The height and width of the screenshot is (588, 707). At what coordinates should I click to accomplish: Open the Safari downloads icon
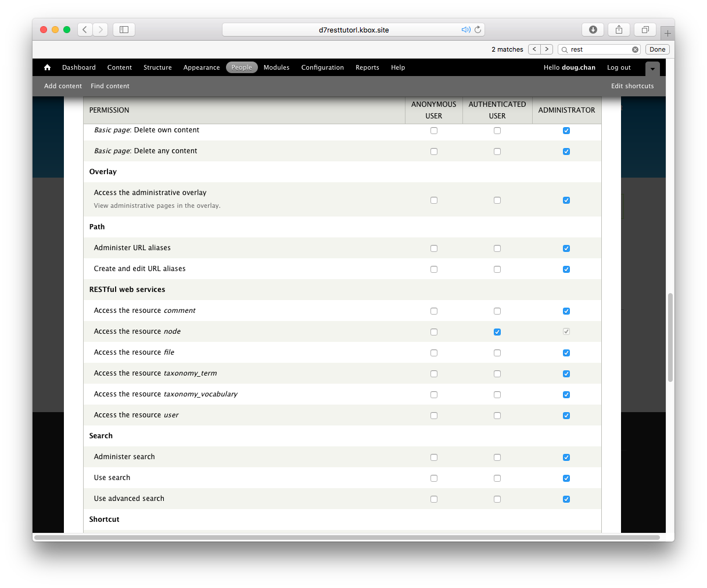coord(593,30)
